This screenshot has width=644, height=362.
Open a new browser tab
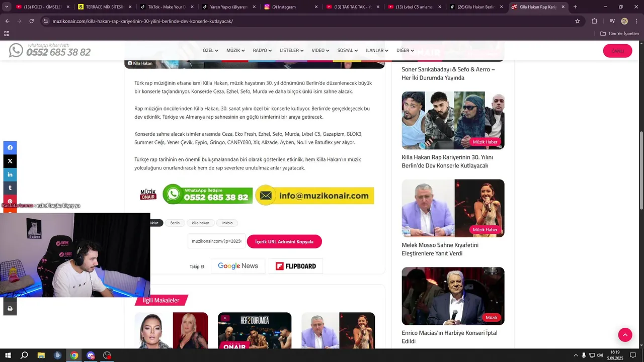(575, 7)
